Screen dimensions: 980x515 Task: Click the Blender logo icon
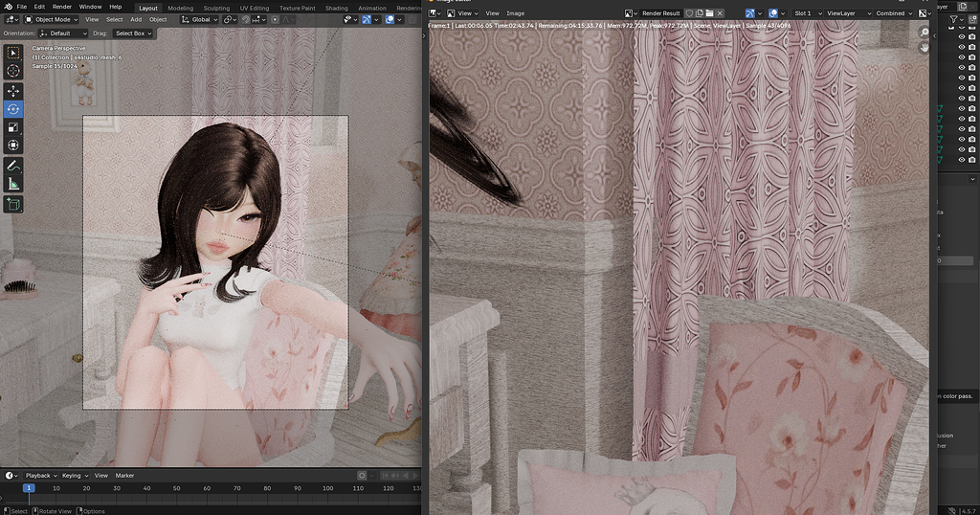click(8, 7)
